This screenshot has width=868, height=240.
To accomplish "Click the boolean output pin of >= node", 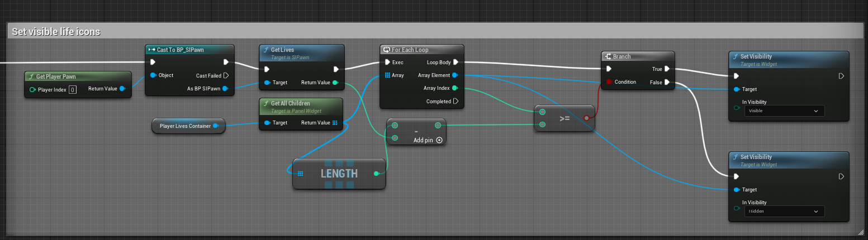I will (x=586, y=118).
